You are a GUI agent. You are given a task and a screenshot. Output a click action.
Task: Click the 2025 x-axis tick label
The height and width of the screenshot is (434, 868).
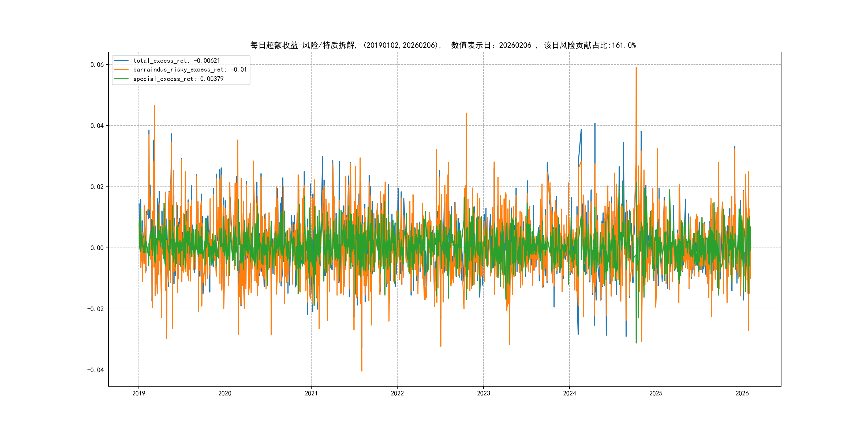(x=656, y=393)
